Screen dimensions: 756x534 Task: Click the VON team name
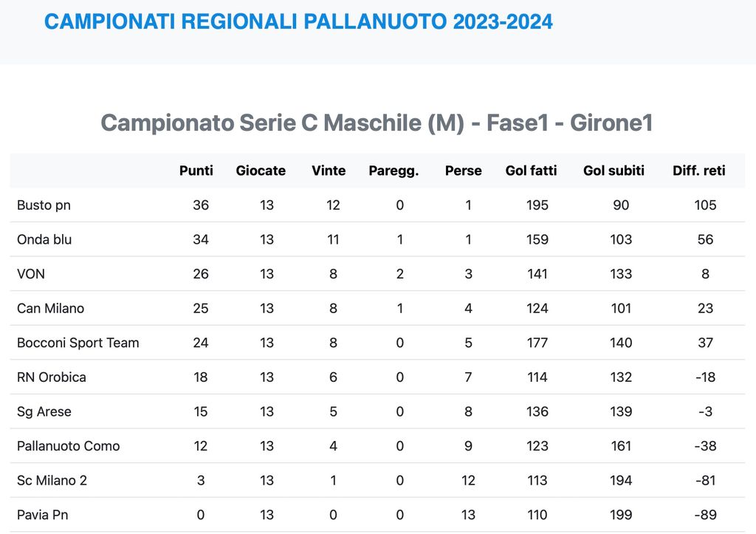[31, 274]
